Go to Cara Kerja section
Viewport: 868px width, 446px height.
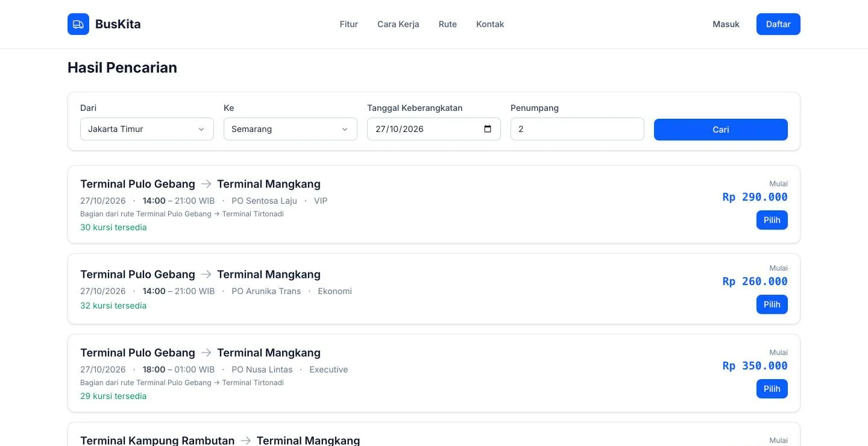[x=398, y=24]
